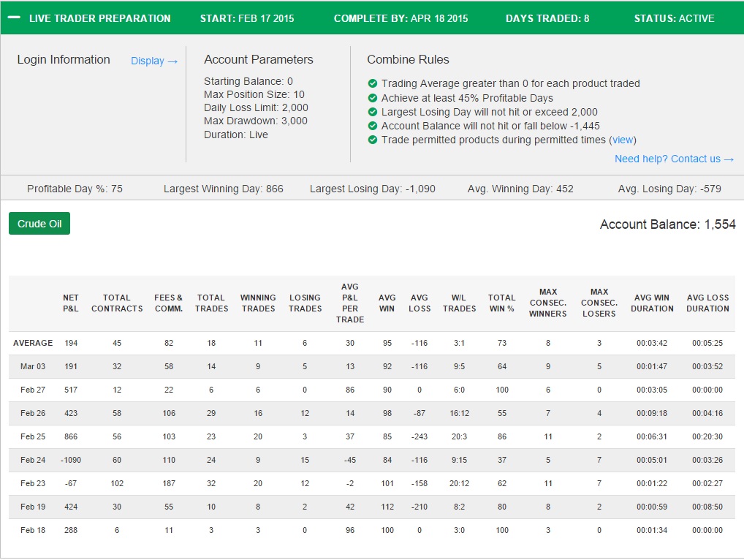Image resolution: width=744 pixels, height=560 pixels.
Task: Click the Largest Winning Day: 866 stat
Action: (223, 189)
